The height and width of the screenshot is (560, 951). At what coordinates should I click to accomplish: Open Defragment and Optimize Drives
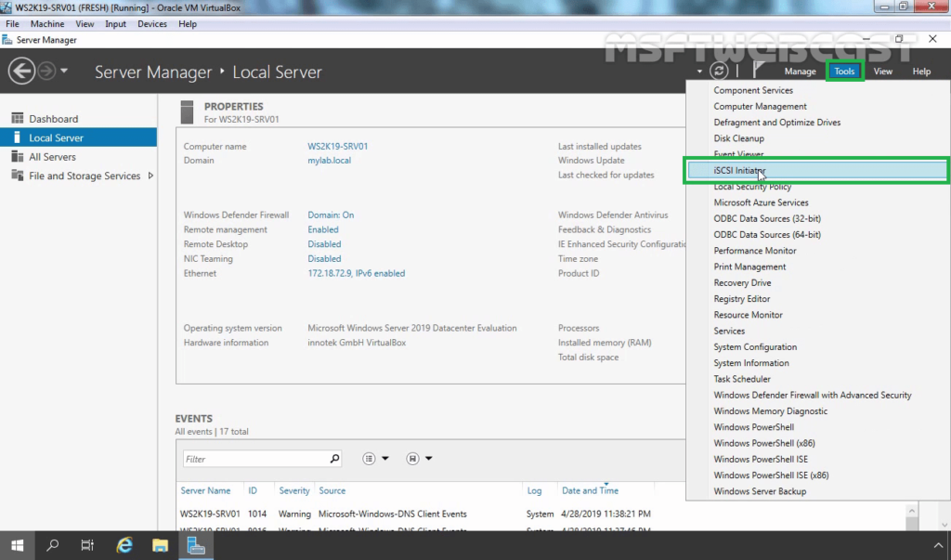coord(777,122)
